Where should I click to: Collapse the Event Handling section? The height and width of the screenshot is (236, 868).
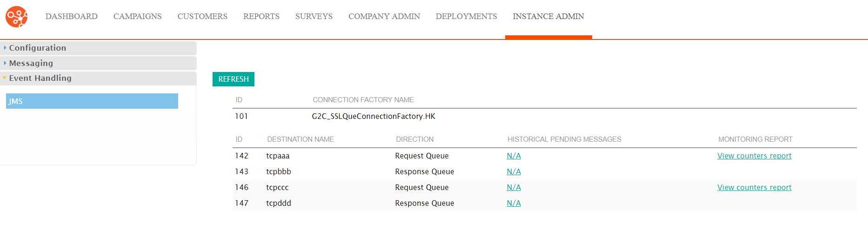click(x=5, y=78)
